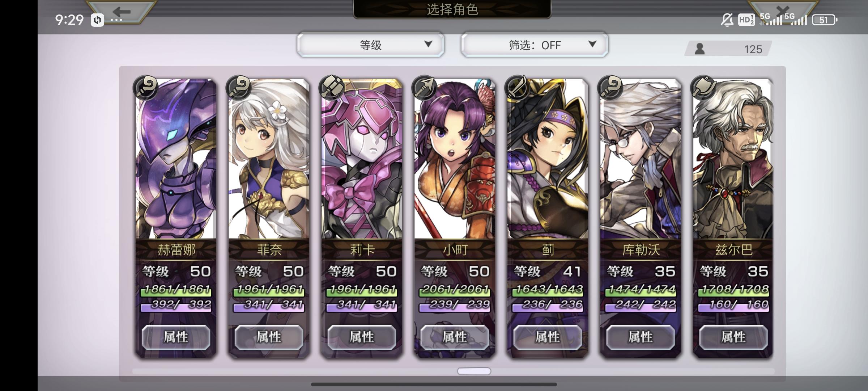Click the katana weapon icon on 薊

517,88
